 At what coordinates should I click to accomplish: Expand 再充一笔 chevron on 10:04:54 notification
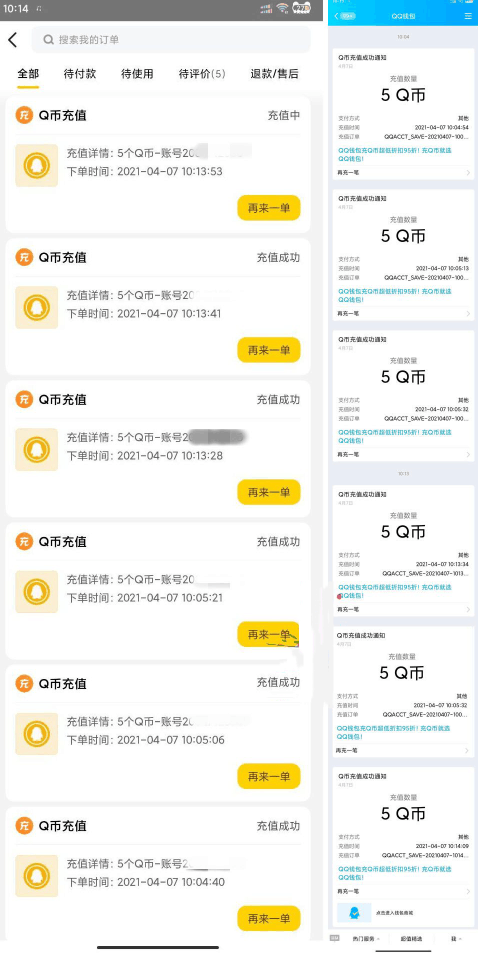pyautogui.click(x=468, y=173)
